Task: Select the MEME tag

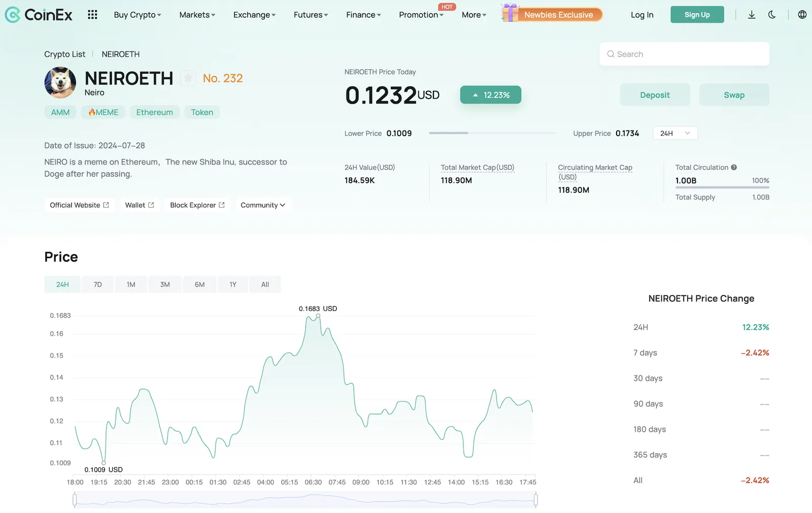Action: click(x=103, y=112)
